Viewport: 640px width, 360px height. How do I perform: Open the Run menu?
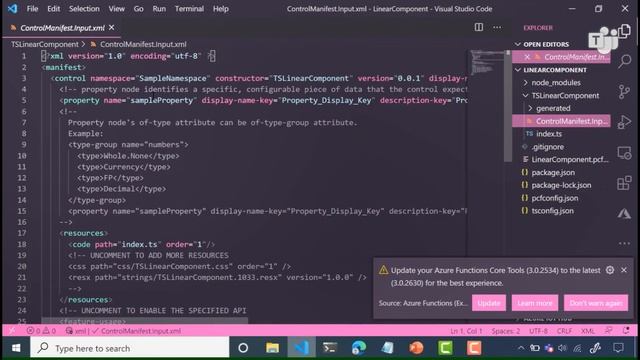[x=159, y=9]
